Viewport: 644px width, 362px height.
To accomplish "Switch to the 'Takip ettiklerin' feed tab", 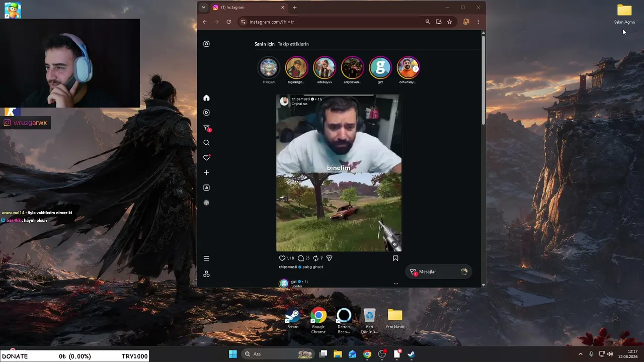I will [293, 44].
